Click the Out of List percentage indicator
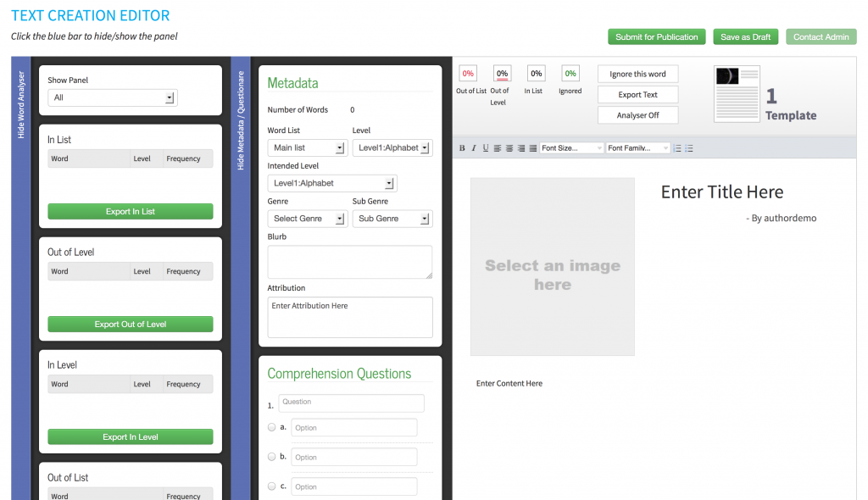868x500 pixels. pyautogui.click(x=468, y=74)
